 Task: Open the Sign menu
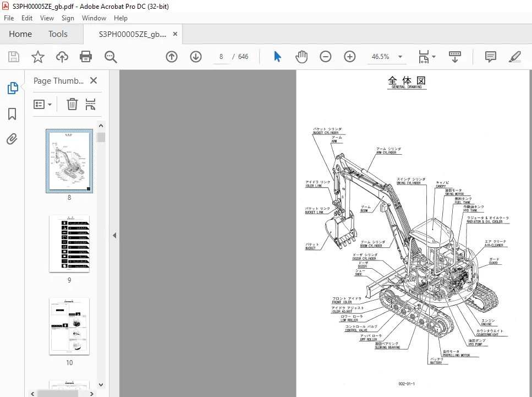pyautogui.click(x=68, y=18)
